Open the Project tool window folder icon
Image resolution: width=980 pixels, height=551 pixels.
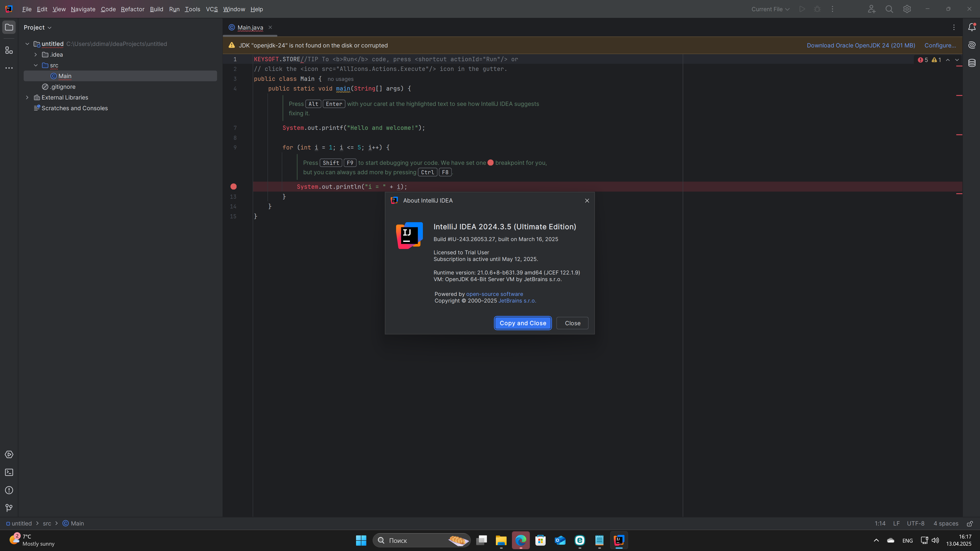point(9,27)
